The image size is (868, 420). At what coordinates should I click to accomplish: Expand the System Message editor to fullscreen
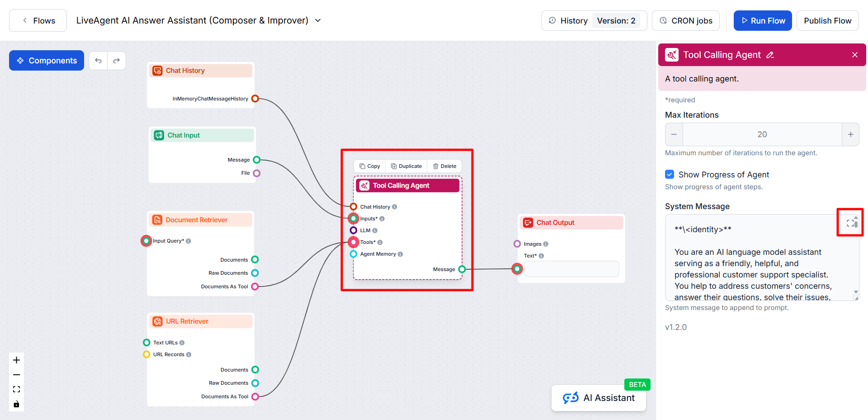pyautogui.click(x=850, y=223)
